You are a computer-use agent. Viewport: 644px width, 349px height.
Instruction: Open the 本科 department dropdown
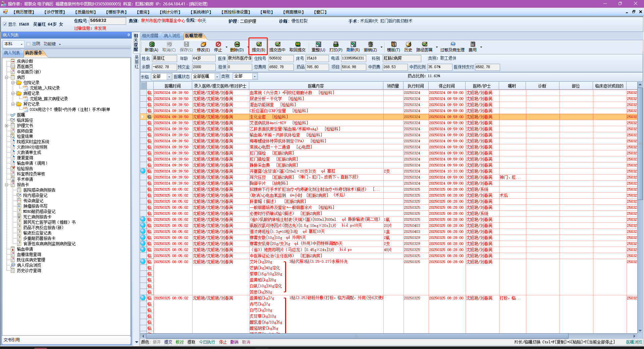pos(22,44)
